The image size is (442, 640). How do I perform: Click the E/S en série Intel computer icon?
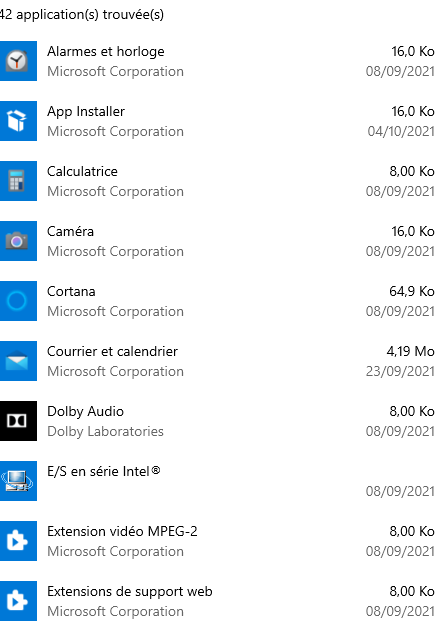click(18, 481)
